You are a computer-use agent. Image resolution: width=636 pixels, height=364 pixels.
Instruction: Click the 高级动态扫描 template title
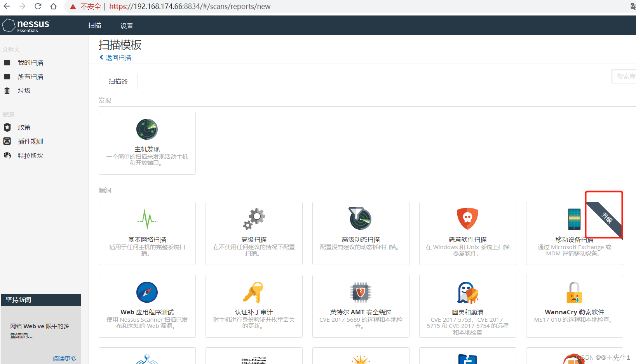[x=361, y=240]
